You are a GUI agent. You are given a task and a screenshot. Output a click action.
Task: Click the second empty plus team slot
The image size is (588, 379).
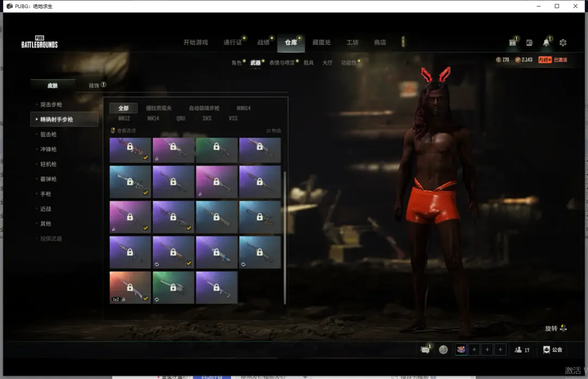(487, 350)
